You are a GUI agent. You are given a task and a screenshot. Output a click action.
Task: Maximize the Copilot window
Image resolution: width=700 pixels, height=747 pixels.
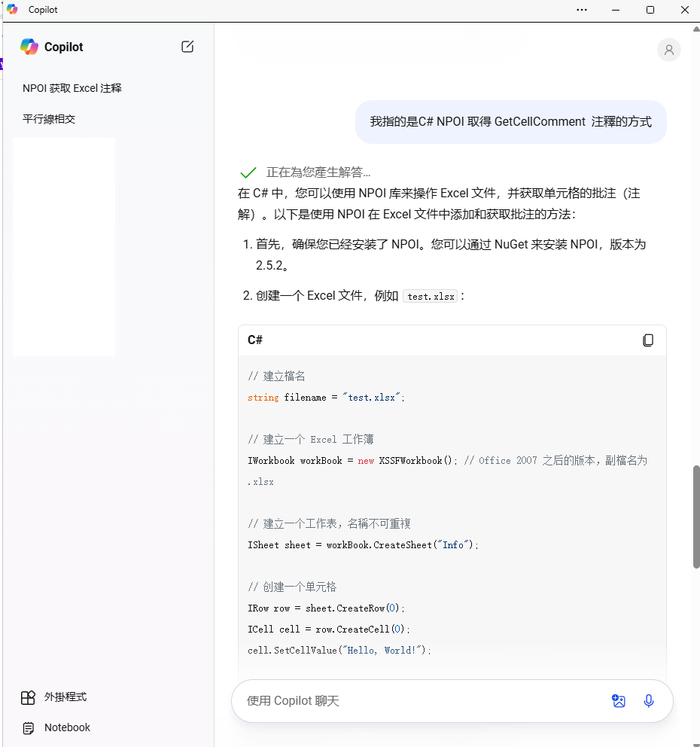click(x=650, y=10)
